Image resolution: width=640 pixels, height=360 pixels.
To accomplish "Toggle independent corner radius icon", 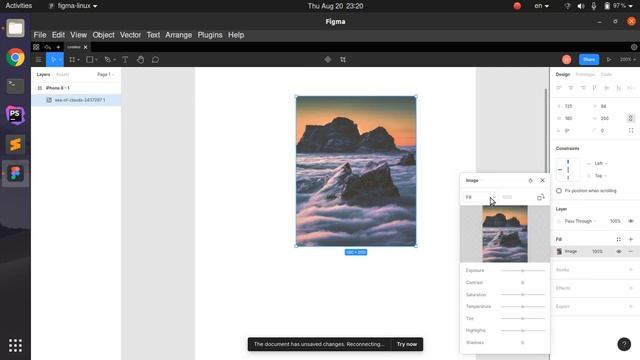I will click(631, 131).
